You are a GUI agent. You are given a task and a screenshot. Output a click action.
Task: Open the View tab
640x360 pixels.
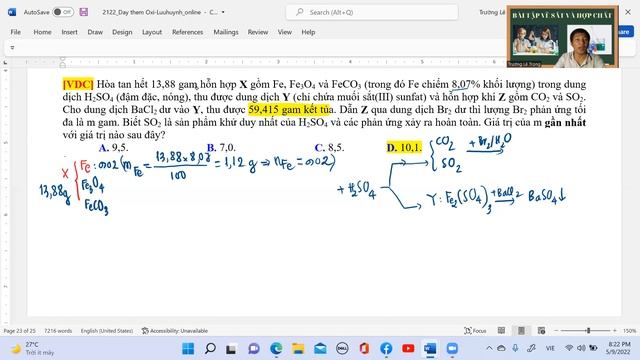point(284,32)
